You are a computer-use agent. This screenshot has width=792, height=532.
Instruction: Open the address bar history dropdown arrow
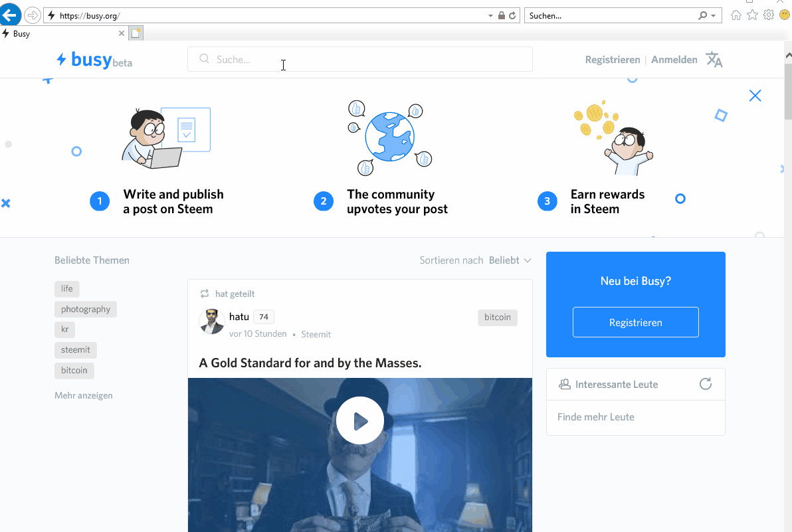[490, 16]
